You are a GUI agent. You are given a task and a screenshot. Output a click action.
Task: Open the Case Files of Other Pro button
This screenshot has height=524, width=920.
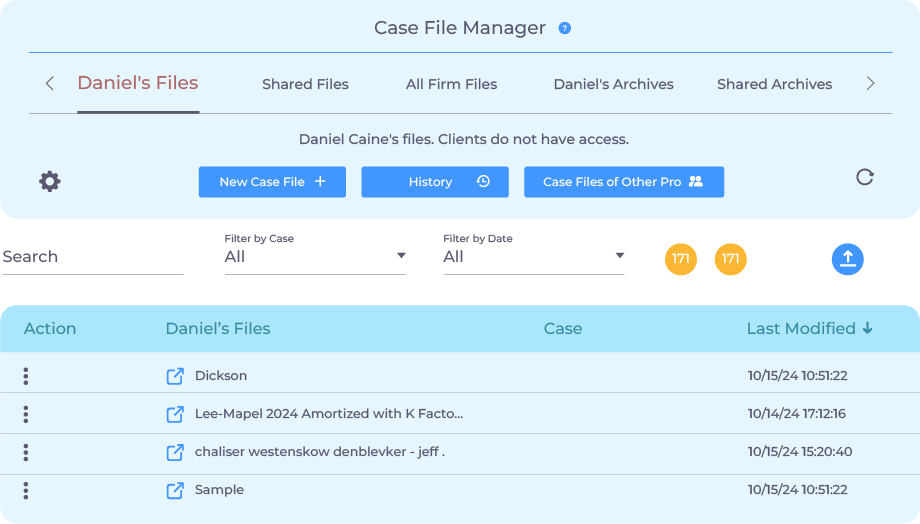tap(623, 182)
